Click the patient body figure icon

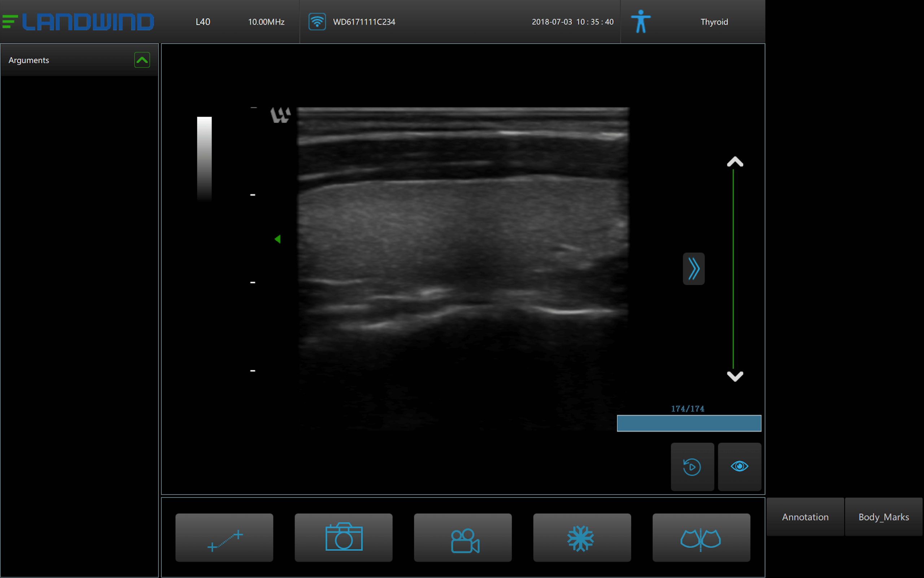tap(641, 21)
